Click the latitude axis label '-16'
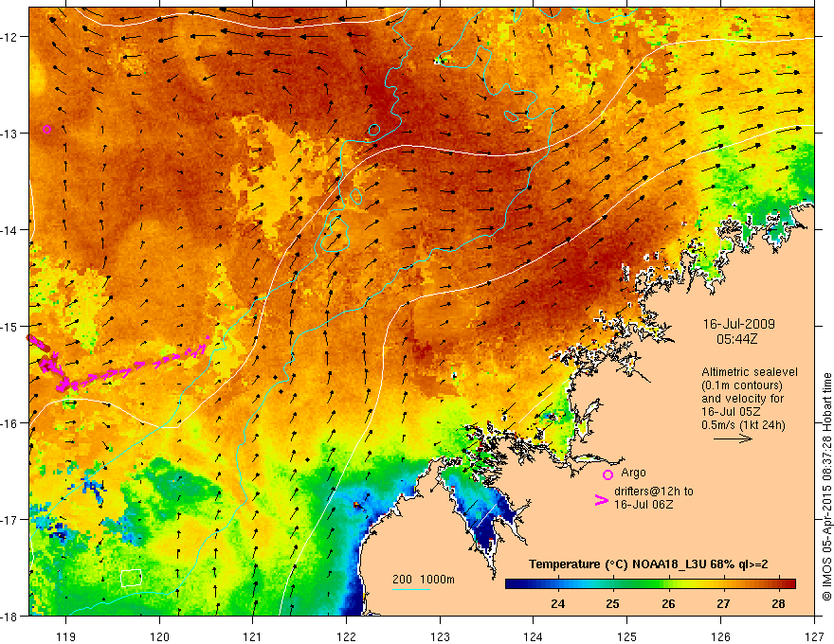Screen dimensions: 834x644 click(9, 423)
